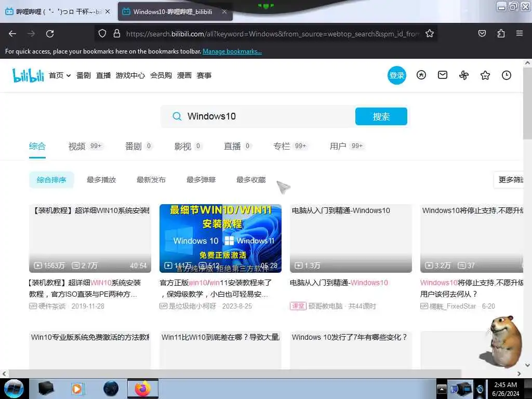The height and width of the screenshot is (399, 532).
Task: Open the 漫画 navigation link
Action: pos(184,75)
